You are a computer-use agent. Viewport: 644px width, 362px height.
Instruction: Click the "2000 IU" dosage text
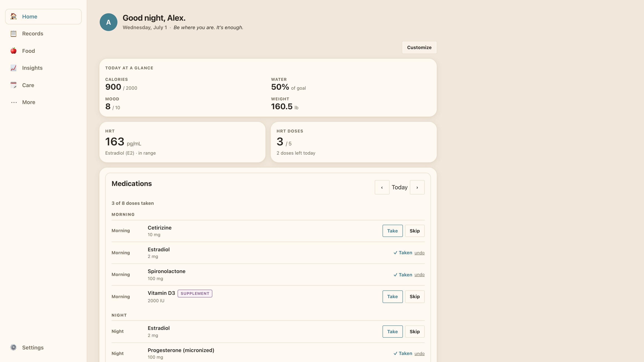156,301
